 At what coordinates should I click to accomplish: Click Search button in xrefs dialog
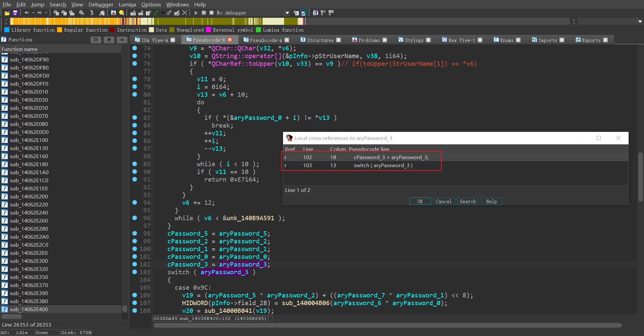(x=468, y=201)
